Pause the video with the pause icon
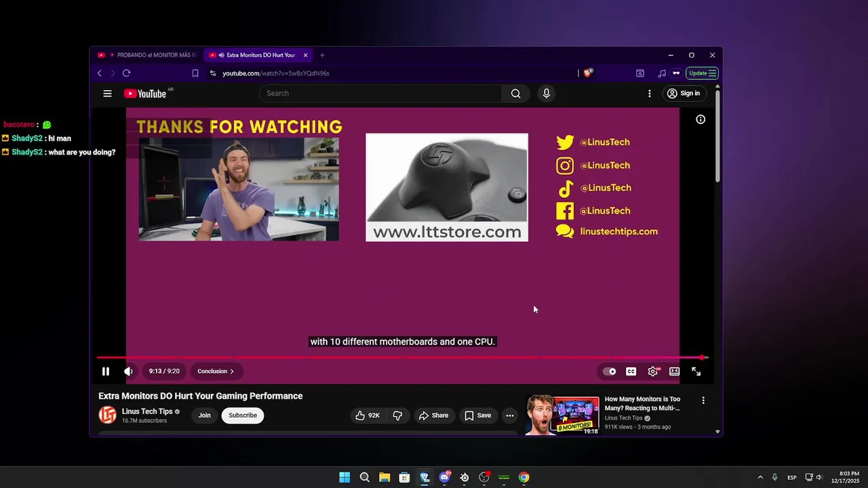The height and width of the screenshot is (488, 868). point(106,371)
